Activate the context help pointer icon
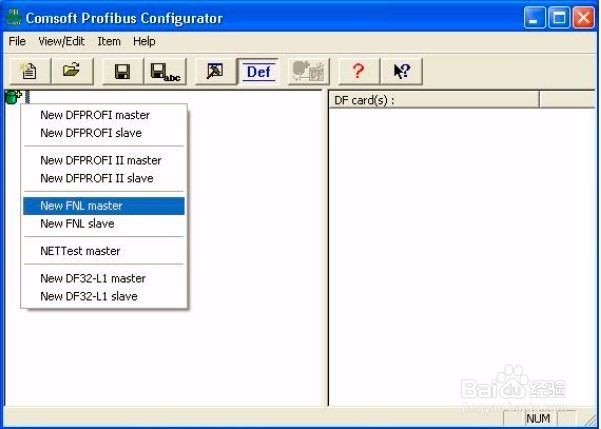This screenshot has height=429, width=601. coord(402,71)
